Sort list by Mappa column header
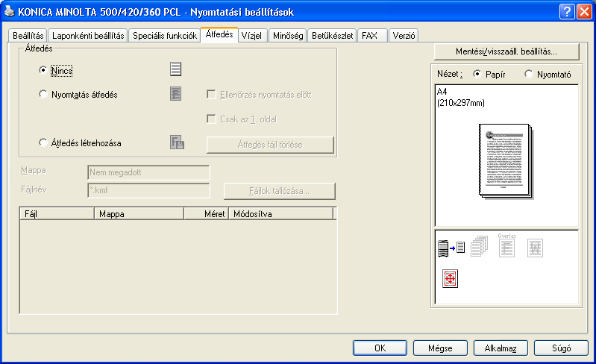The height and width of the screenshot is (364, 596). point(139,214)
